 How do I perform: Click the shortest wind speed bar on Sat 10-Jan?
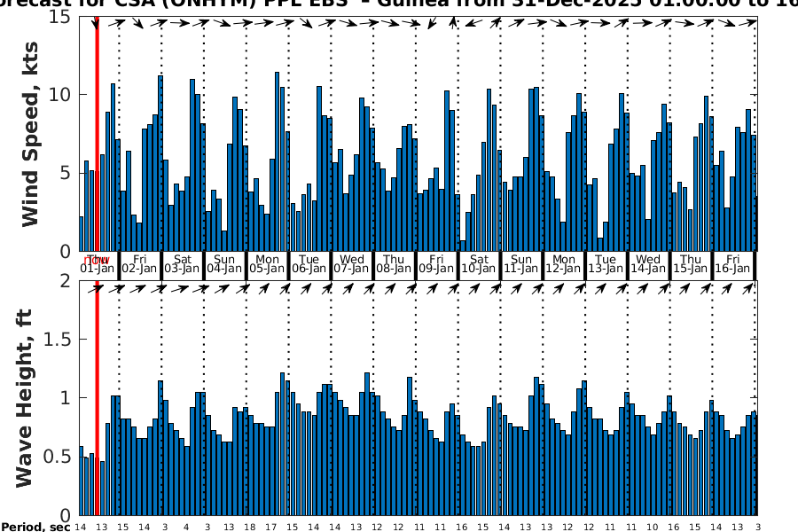click(462, 246)
